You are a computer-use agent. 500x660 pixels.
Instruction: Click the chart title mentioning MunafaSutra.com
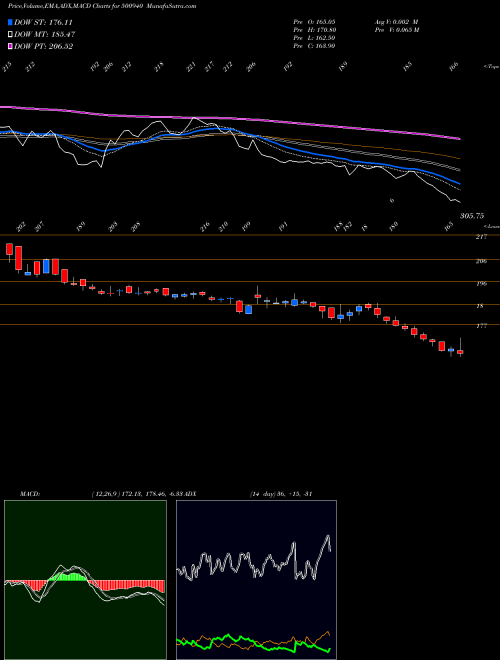pos(102,6)
